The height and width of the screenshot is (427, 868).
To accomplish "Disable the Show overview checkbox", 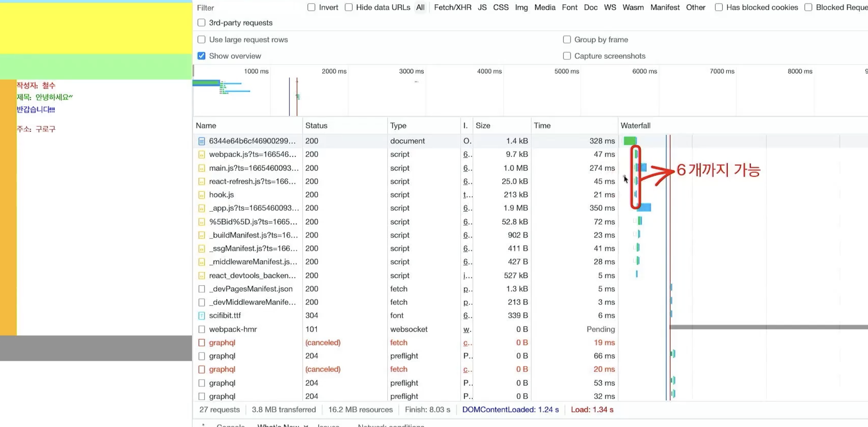I will click(x=201, y=56).
